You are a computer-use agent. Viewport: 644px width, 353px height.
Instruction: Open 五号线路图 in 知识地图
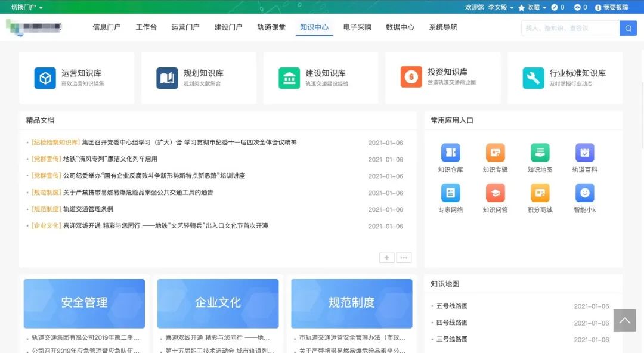click(x=452, y=306)
